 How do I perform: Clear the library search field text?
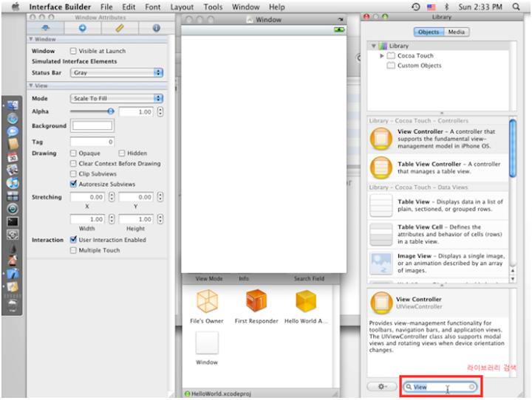pos(471,387)
